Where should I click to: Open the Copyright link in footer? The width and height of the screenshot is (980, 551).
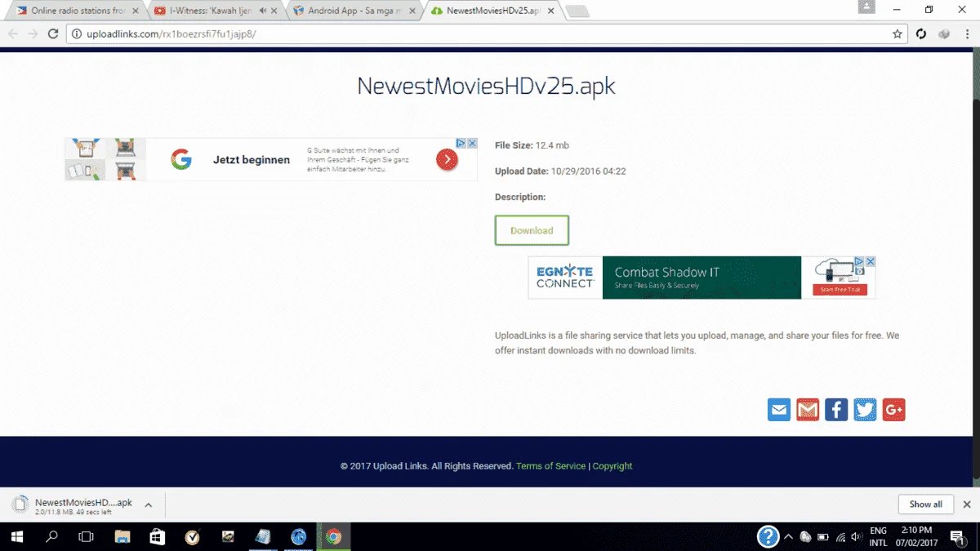coord(612,466)
